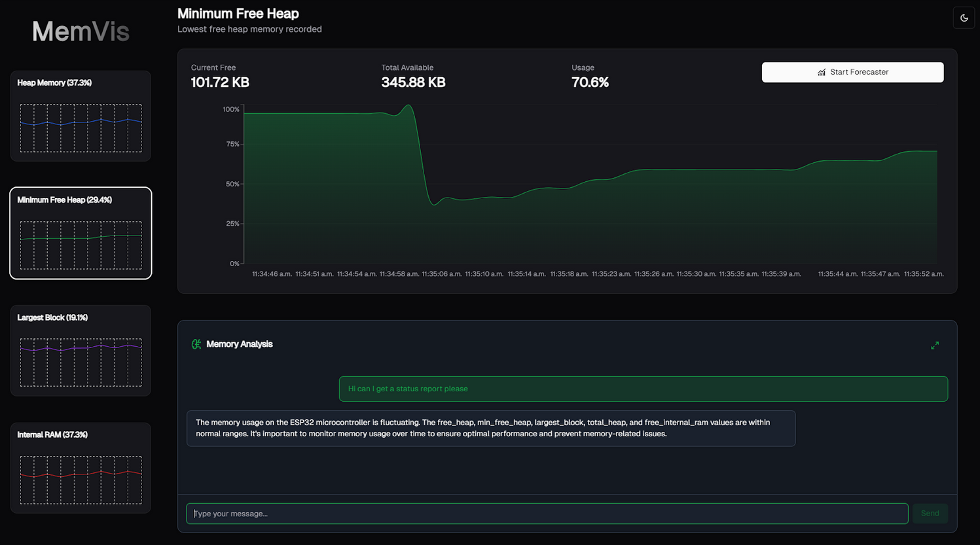Screen dimensions: 980x545
Task: Click the 11:35:52 a.m. time label
Action: click(924, 274)
